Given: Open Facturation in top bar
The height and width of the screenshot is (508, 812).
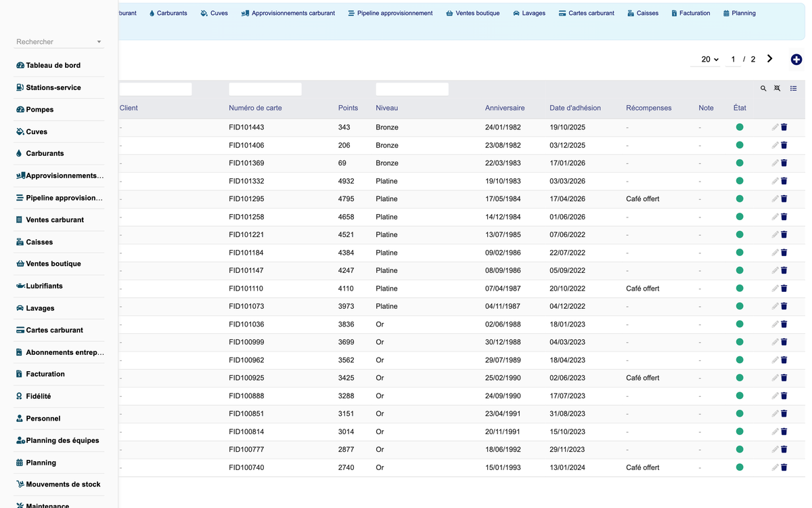Looking at the screenshot, I should (x=691, y=13).
